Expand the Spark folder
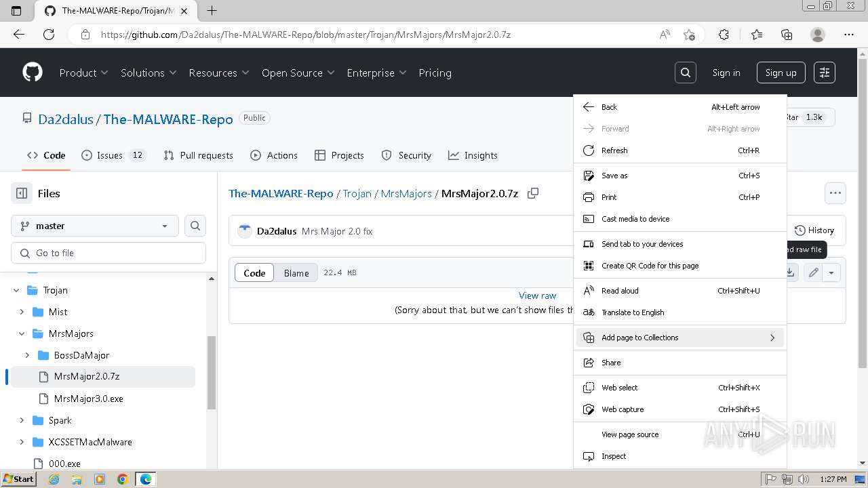 (x=22, y=420)
